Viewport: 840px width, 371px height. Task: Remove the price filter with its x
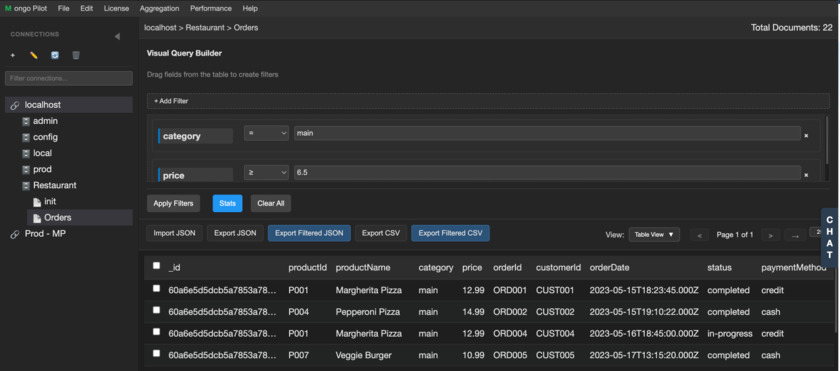[x=806, y=175]
